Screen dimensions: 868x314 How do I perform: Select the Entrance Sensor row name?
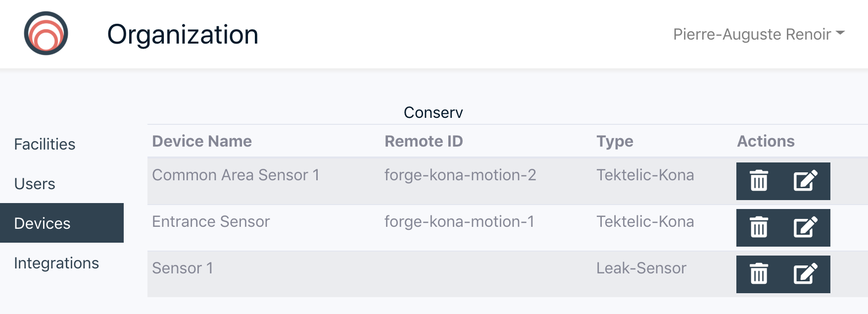pyautogui.click(x=211, y=221)
